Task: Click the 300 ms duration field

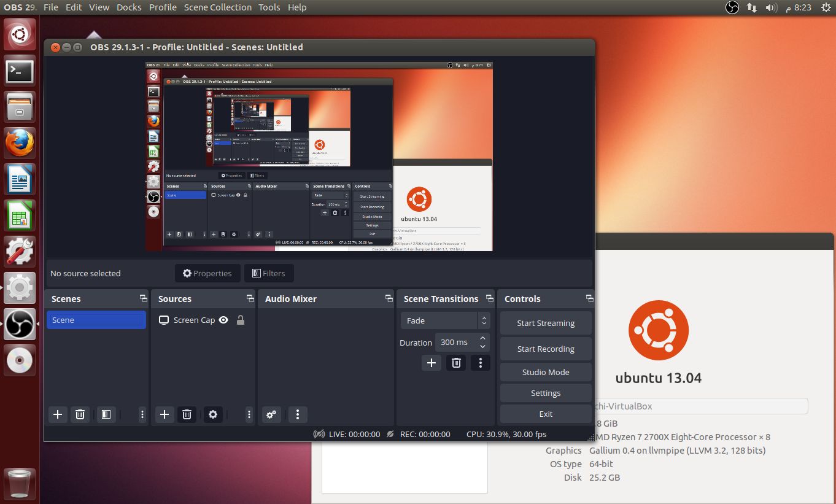Action: pos(457,343)
